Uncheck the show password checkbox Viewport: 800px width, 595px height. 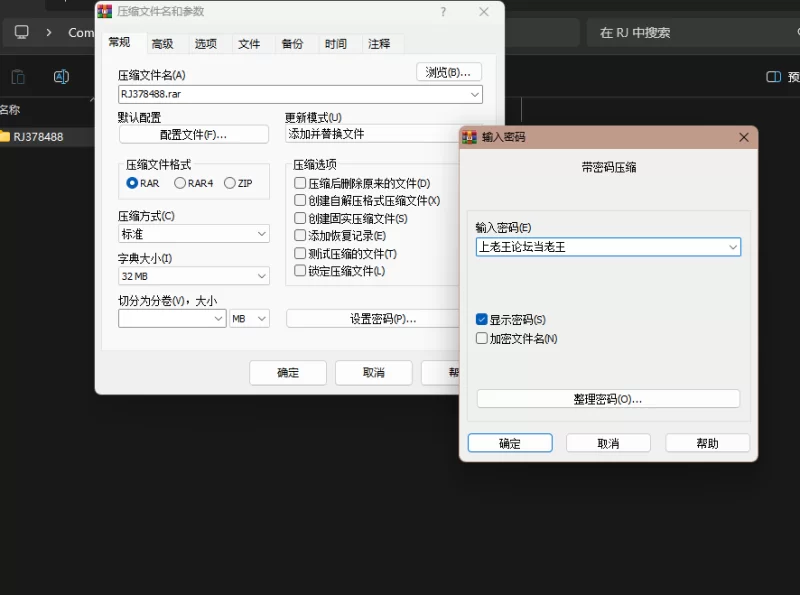pyautogui.click(x=482, y=320)
